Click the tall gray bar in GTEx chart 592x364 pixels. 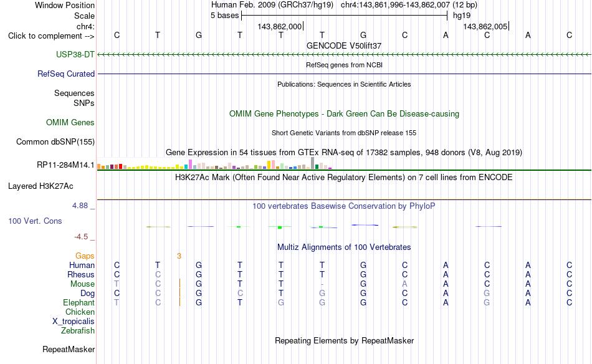click(x=312, y=163)
